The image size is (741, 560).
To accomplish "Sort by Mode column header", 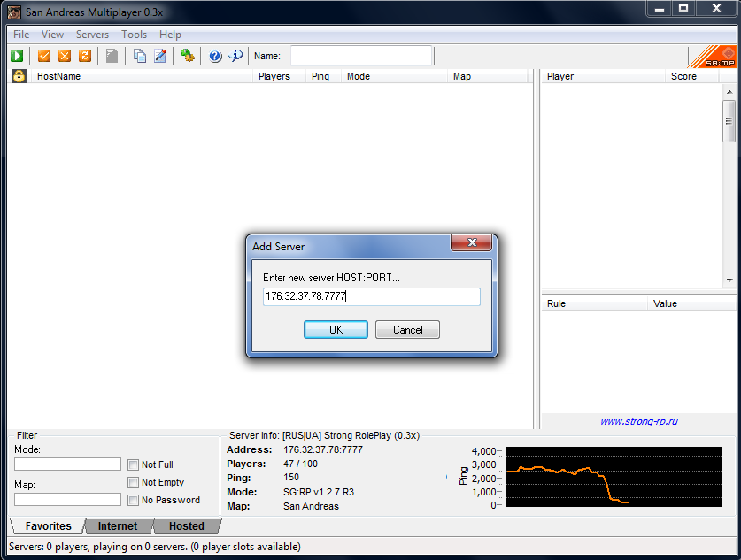I will pyautogui.click(x=394, y=76).
